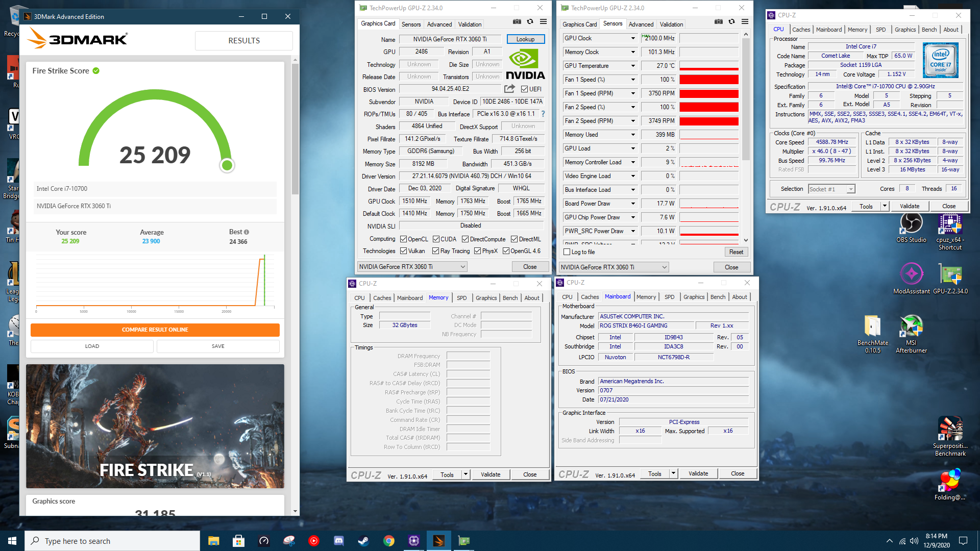Open the Windows Start menu
The height and width of the screenshot is (551, 980).
12,541
